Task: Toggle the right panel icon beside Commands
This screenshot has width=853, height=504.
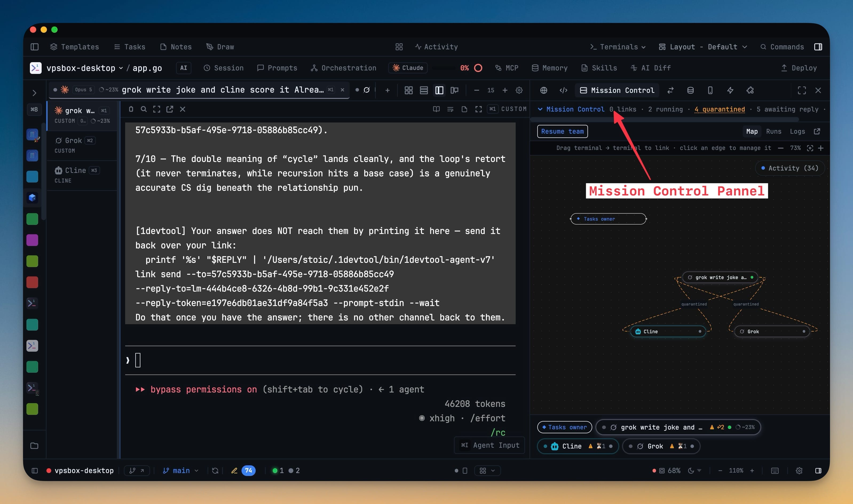Action: (x=818, y=47)
